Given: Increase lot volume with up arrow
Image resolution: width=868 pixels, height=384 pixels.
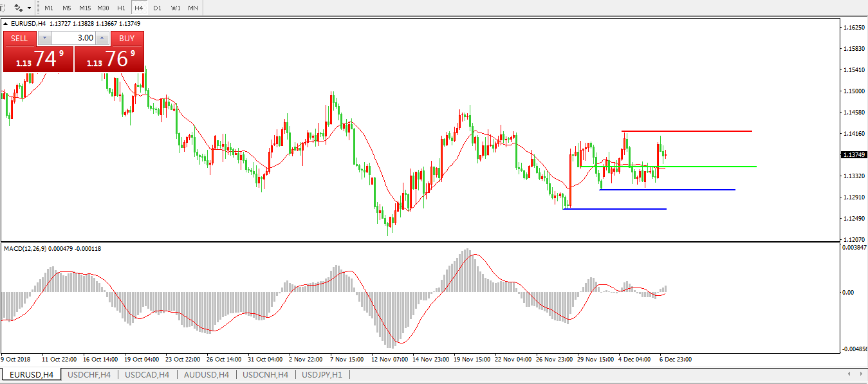Looking at the screenshot, I should click(102, 38).
